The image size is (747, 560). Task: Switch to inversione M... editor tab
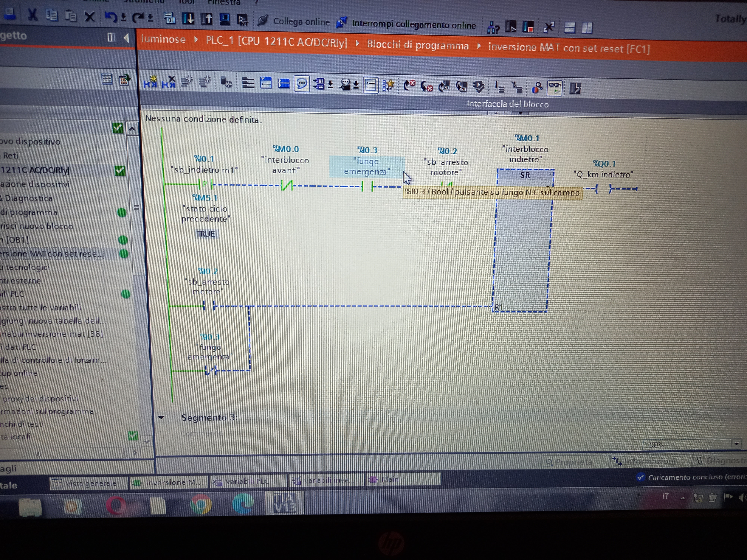[x=168, y=483]
